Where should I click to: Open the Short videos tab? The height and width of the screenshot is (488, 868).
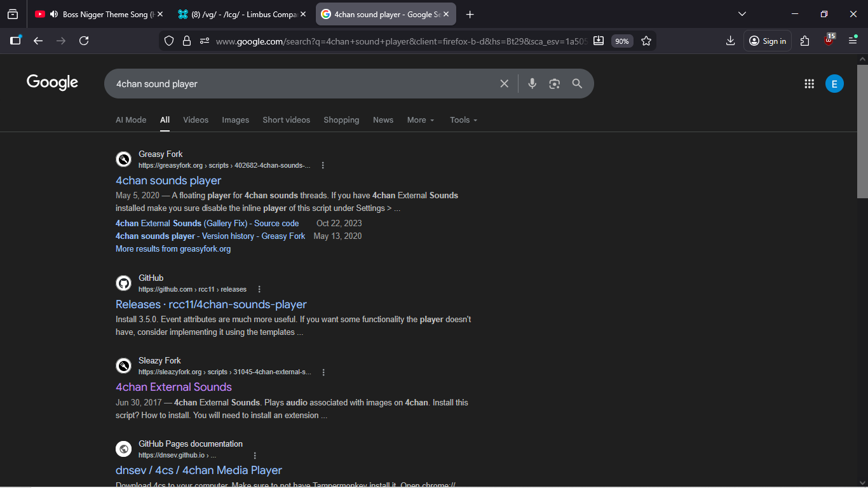[287, 119]
